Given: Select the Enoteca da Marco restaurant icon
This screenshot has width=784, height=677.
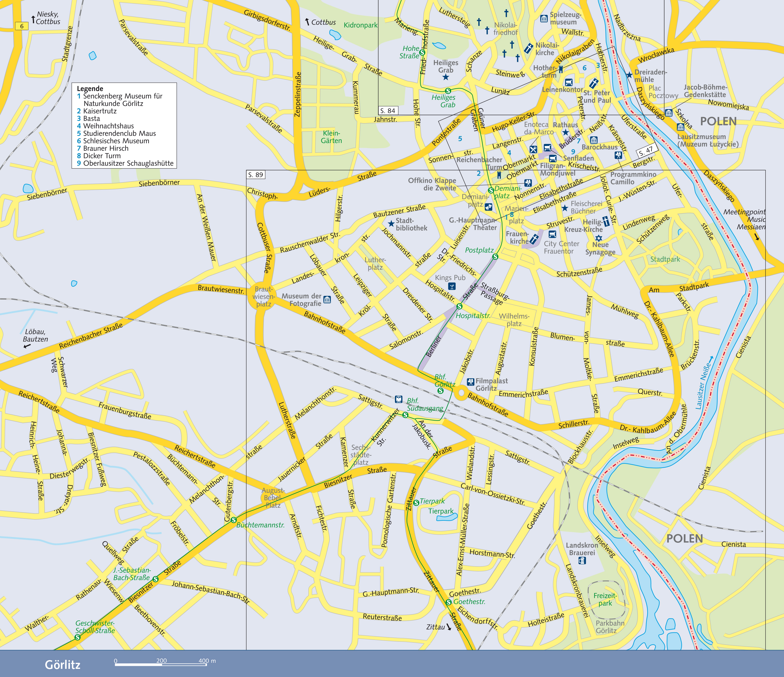Looking at the screenshot, I should click(x=533, y=149).
